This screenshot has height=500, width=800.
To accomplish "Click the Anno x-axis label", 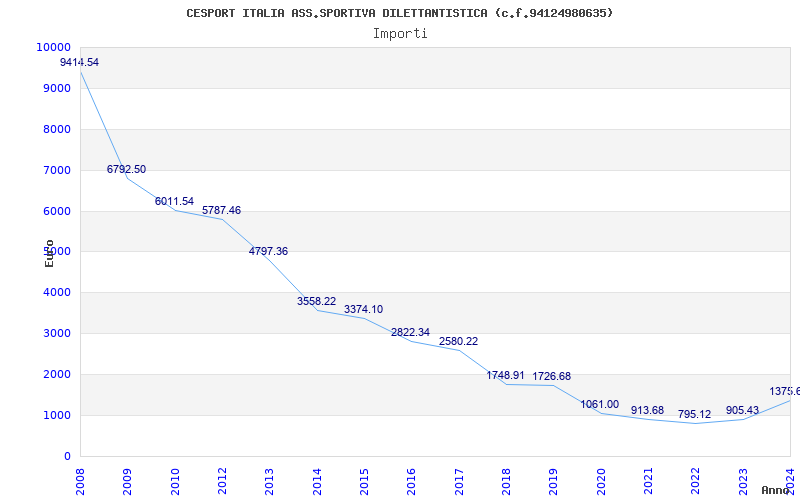I will 775,490.
